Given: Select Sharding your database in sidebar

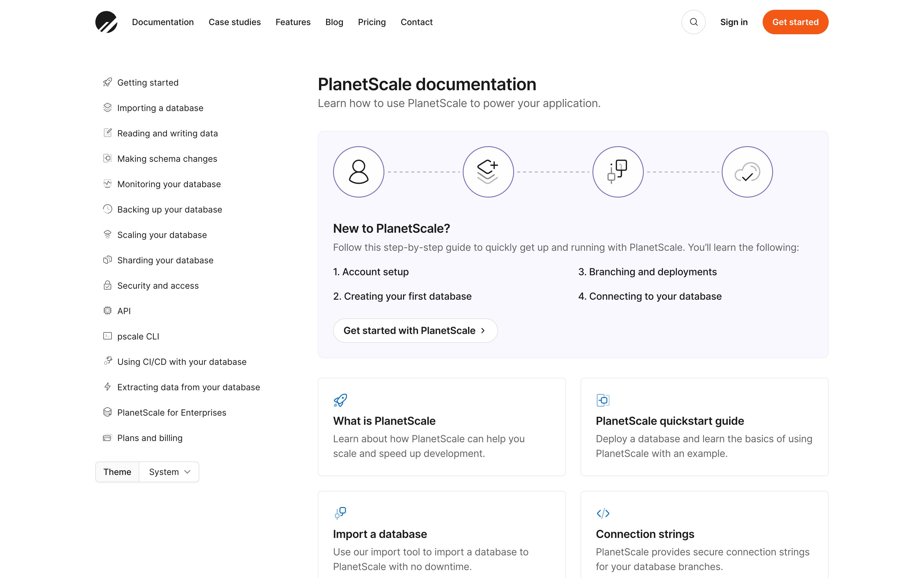Looking at the screenshot, I should click(x=165, y=260).
